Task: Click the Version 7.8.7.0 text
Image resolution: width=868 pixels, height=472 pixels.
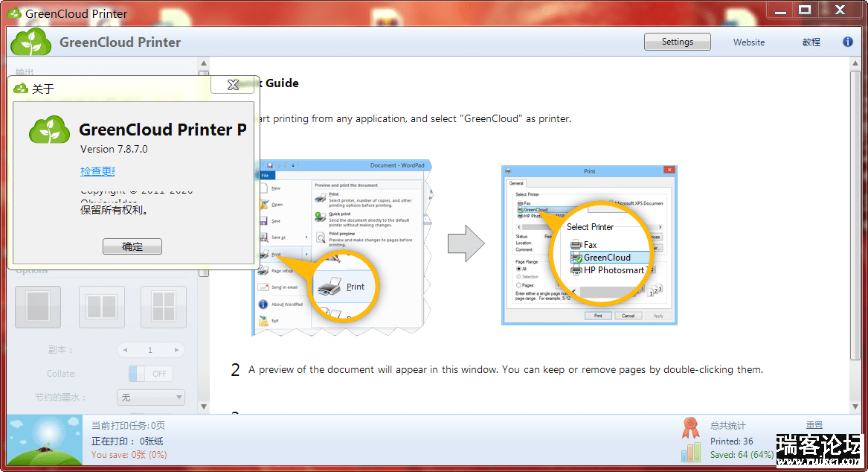Action: pyautogui.click(x=114, y=149)
